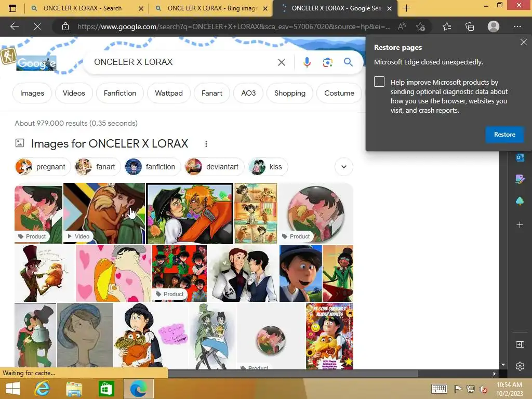Open the tab actions menu icon
The image size is (532, 399).
point(12,8)
